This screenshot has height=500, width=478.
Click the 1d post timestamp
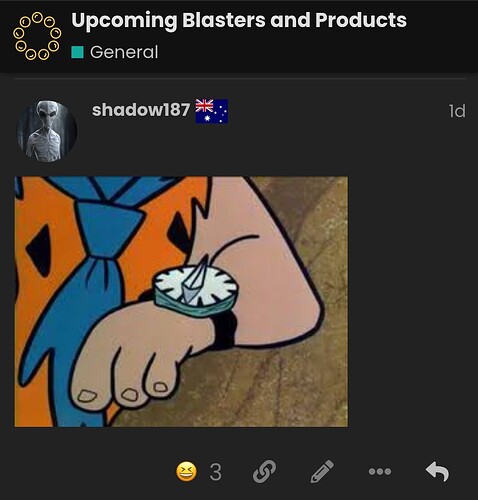(x=457, y=111)
